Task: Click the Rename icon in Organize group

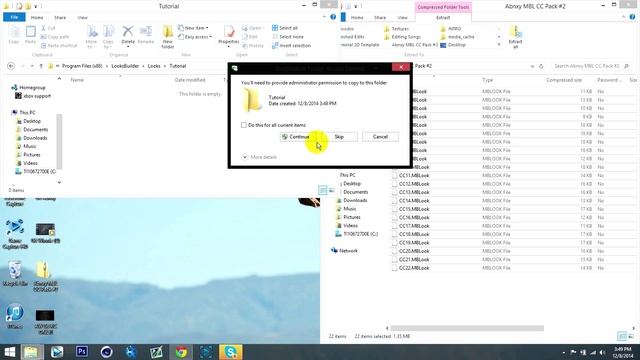Action: pyautogui.click(x=146, y=35)
